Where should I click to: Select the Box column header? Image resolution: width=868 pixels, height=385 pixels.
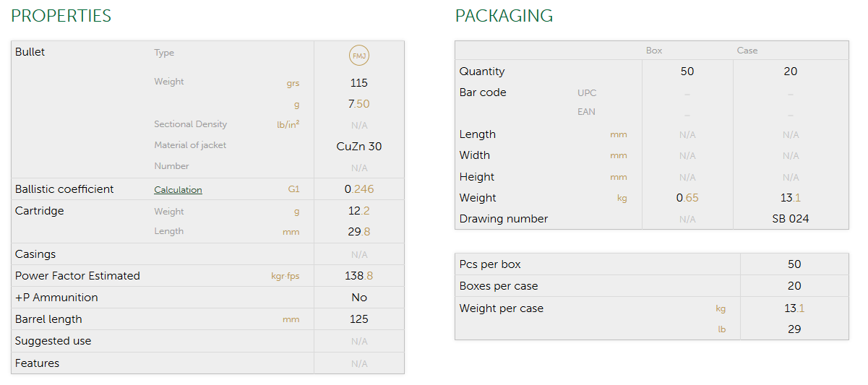coord(654,51)
